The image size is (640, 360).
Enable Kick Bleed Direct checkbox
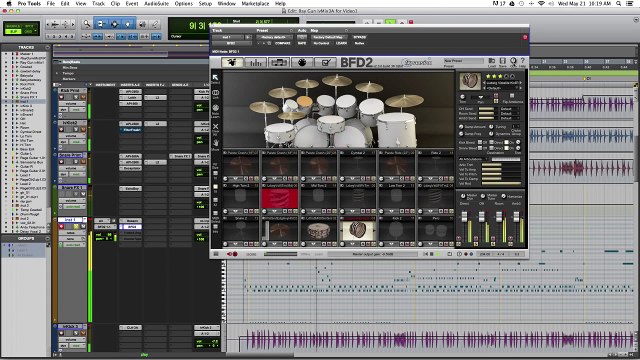click(x=491, y=142)
